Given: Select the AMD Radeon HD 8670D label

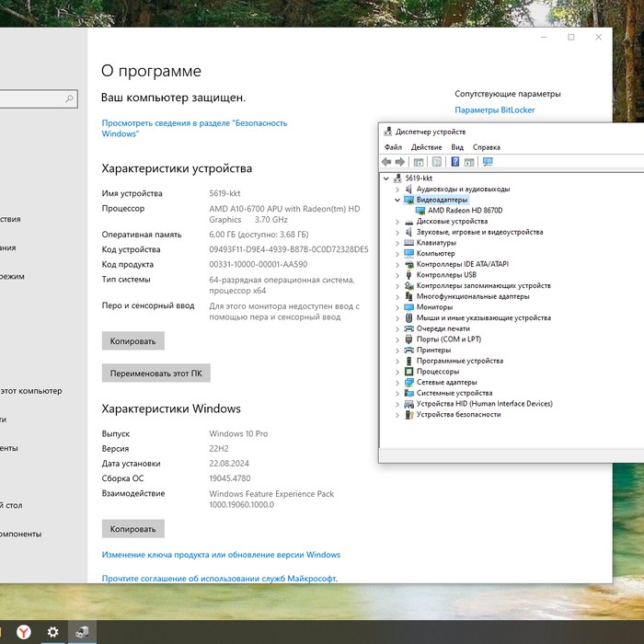Looking at the screenshot, I should click(465, 211).
